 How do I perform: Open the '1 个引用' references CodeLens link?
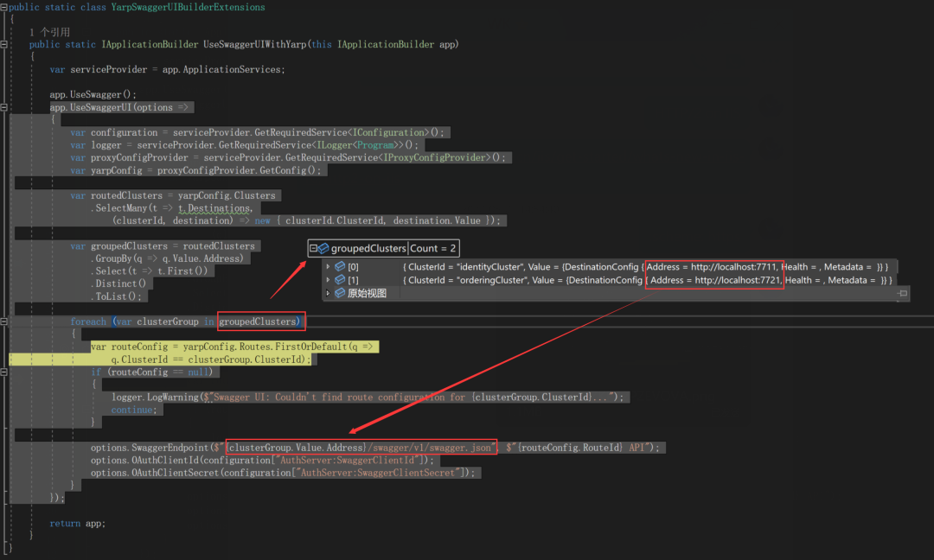(x=49, y=32)
